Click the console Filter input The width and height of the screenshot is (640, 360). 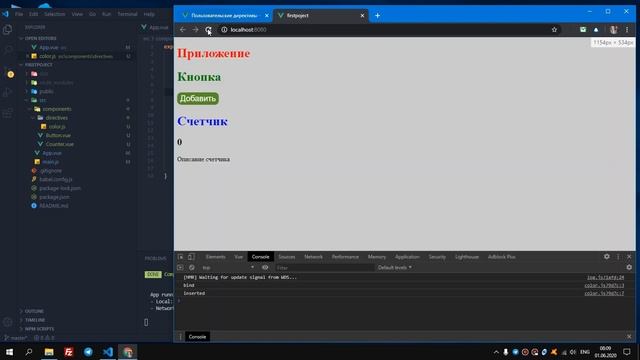324,267
